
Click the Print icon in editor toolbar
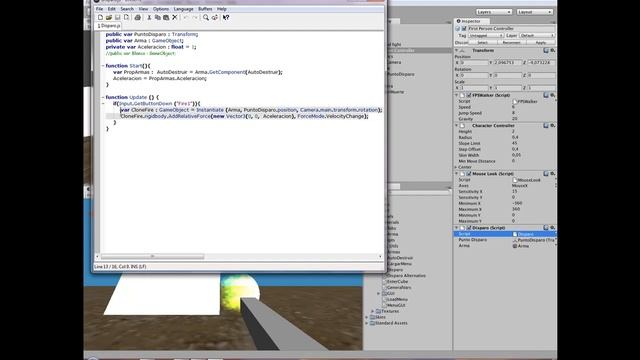[138, 18]
